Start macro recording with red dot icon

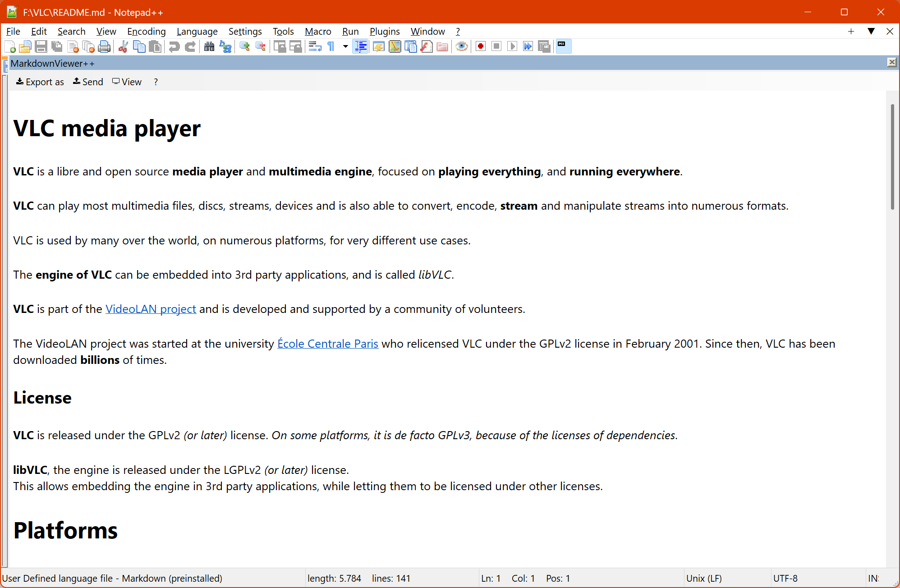pos(481,46)
